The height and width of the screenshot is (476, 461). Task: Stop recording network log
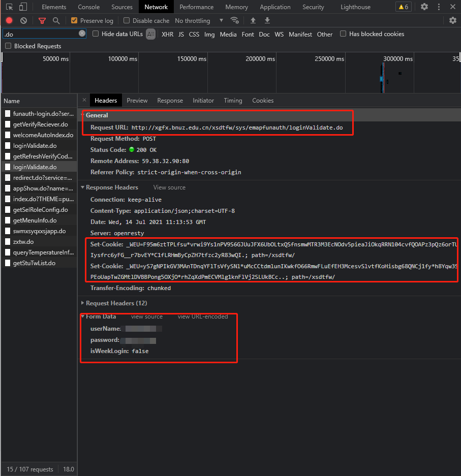coord(9,21)
